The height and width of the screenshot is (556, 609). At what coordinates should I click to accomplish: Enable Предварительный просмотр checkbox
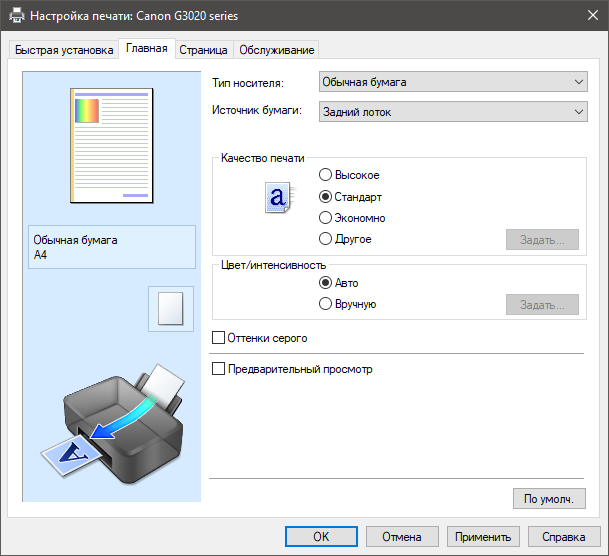tap(292, 369)
